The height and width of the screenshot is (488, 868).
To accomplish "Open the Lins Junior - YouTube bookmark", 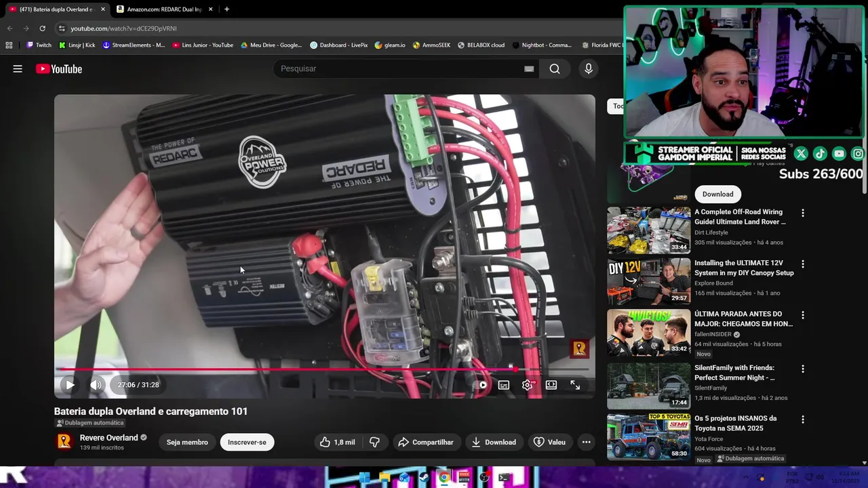I will (x=203, y=45).
